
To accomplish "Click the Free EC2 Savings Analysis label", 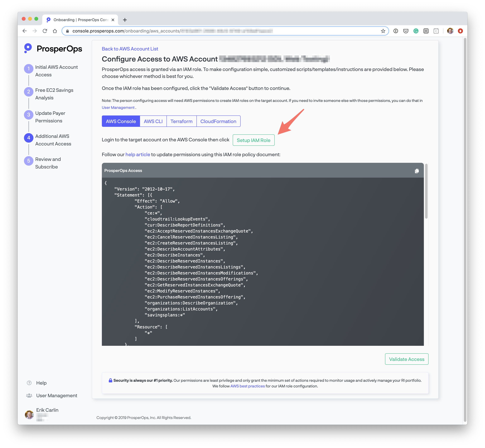I will [x=54, y=94].
